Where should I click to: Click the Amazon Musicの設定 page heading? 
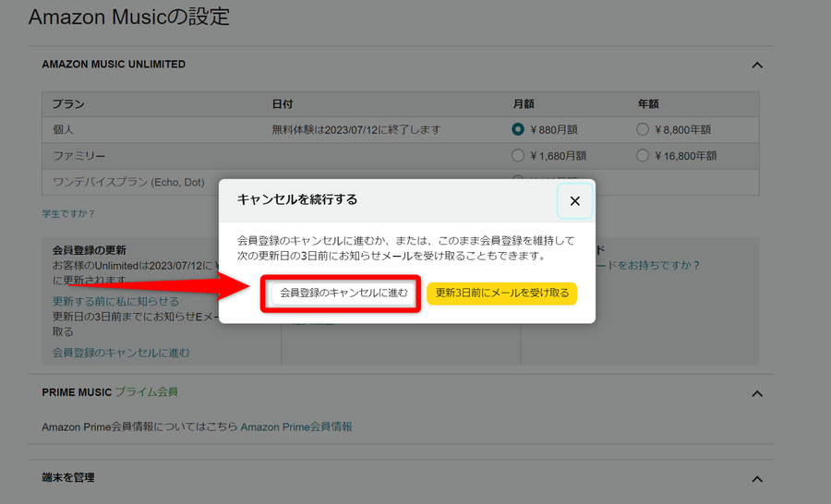[128, 17]
